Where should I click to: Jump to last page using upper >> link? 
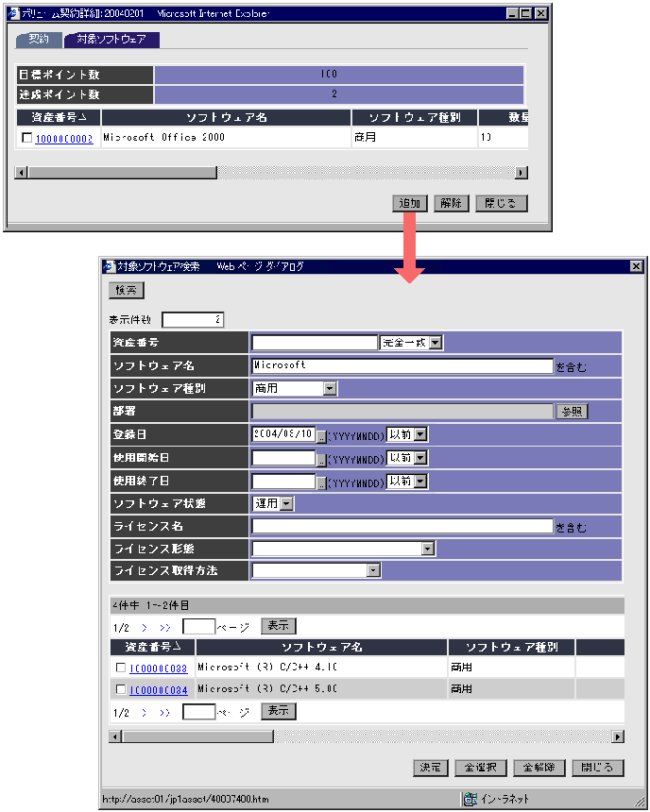[x=164, y=628]
